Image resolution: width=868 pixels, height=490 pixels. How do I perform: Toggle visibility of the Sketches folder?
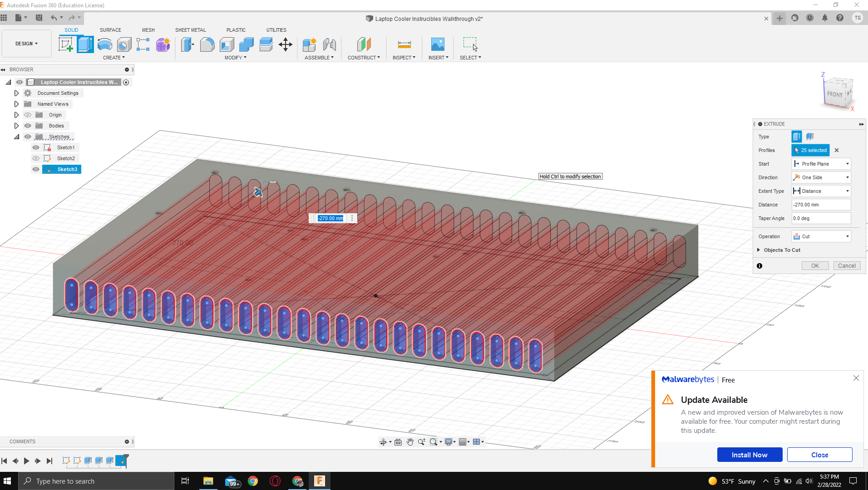28,137
